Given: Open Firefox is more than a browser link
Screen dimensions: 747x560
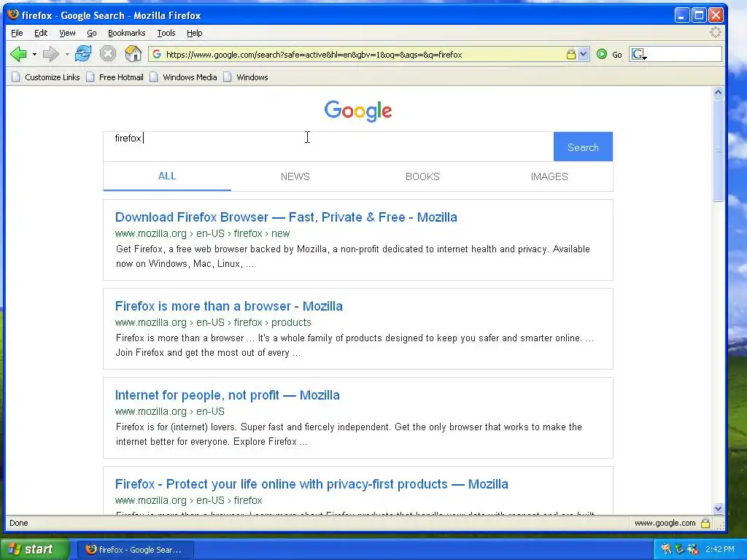Looking at the screenshot, I should click(x=228, y=306).
